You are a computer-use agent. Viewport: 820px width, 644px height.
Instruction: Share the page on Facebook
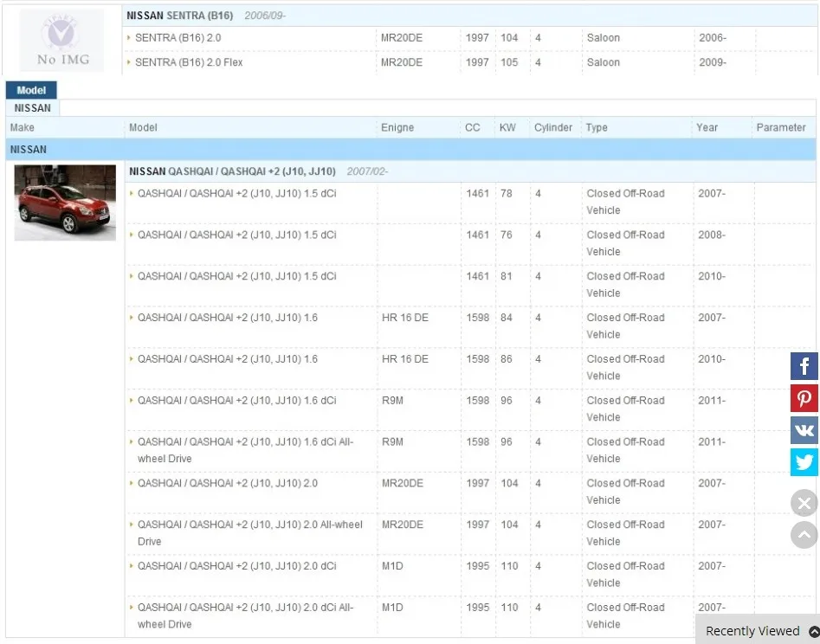pyautogui.click(x=804, y=366)
